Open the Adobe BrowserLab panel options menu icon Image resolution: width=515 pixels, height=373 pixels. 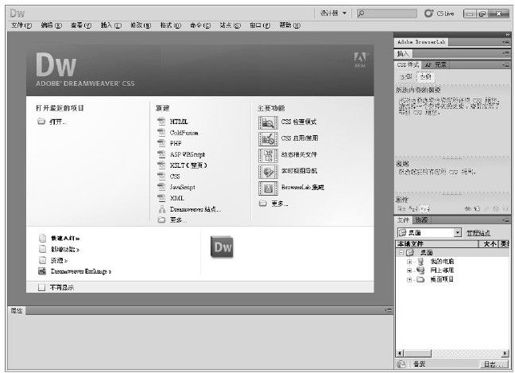(506, 42)
